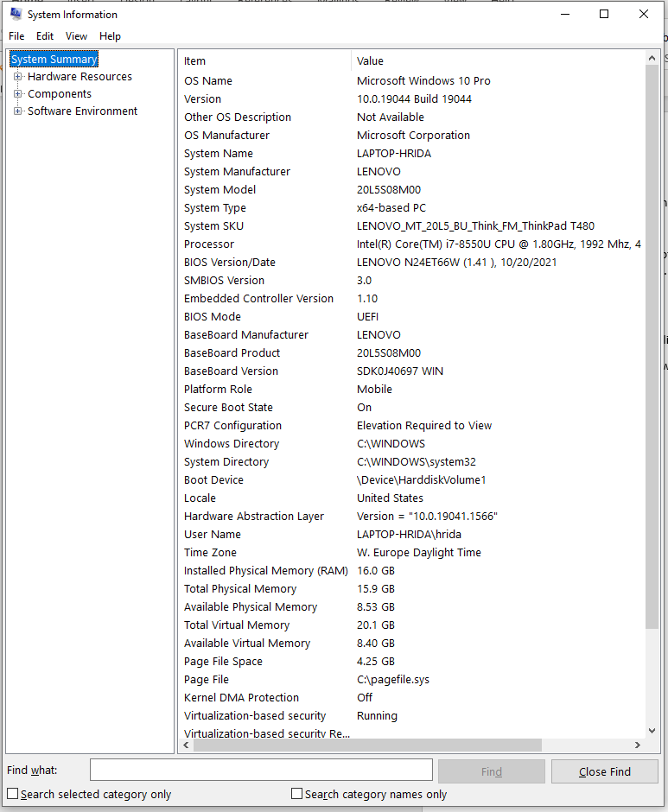Select the Hardware Resources tree label
The width and height of the screenshot is (668, 812).
tap(80, 77)
